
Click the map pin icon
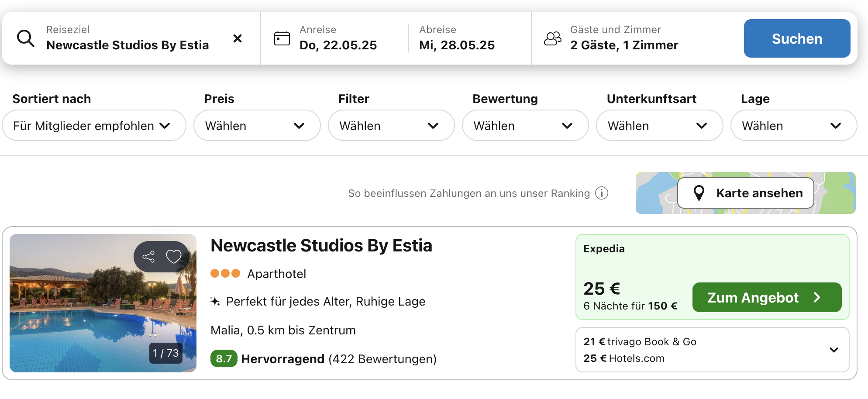pos(699,193)
